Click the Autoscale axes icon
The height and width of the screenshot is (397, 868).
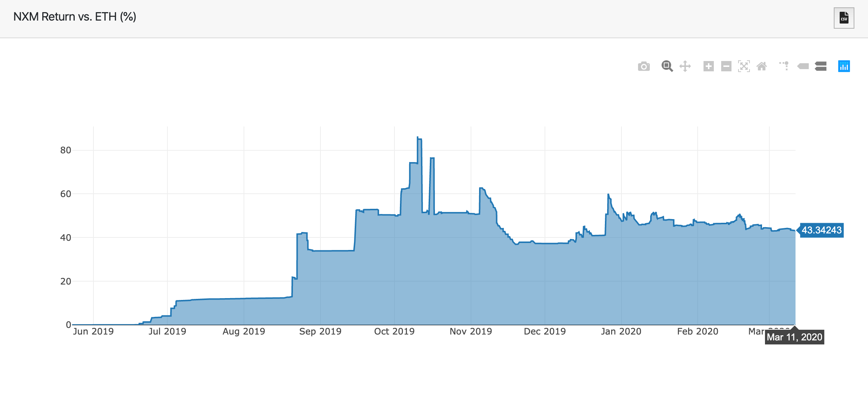tap(744, 67)
